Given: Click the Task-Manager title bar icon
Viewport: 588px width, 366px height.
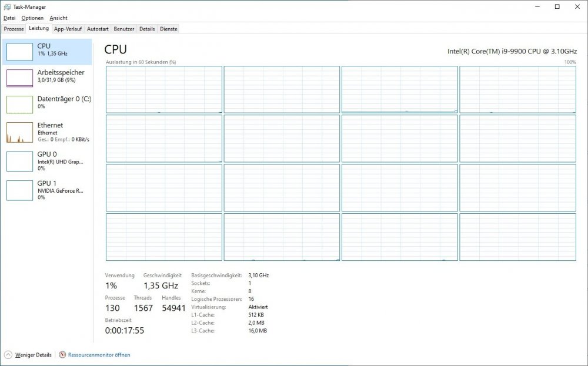Looking at the screenshot, I should [x=7, y=6].
